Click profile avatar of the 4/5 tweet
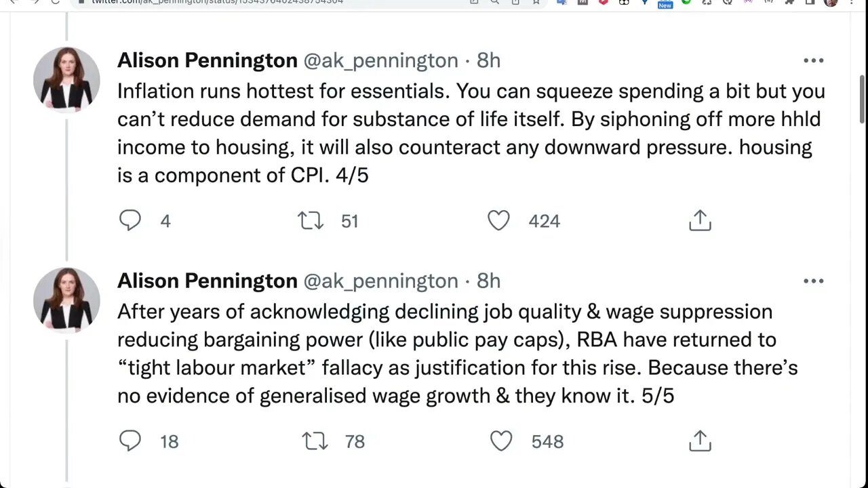This screenshot has height=488, width=868. click(x=66, y=80)
